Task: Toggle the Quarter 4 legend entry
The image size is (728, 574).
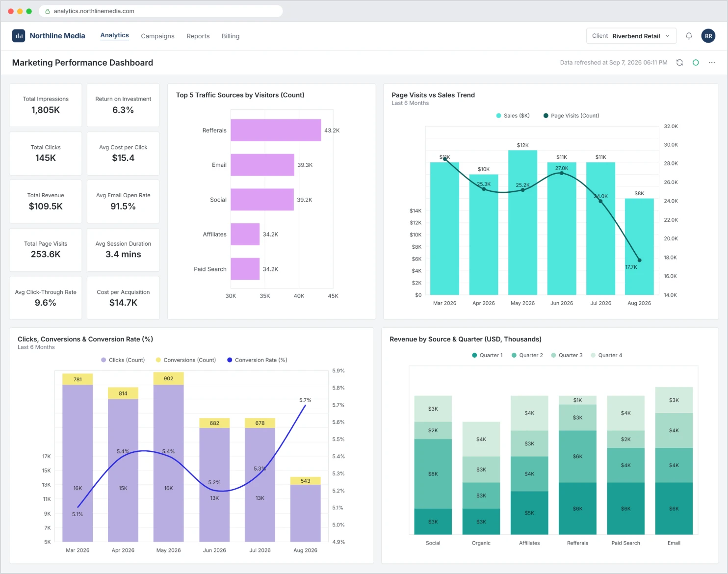Action: tap(606, 355)
